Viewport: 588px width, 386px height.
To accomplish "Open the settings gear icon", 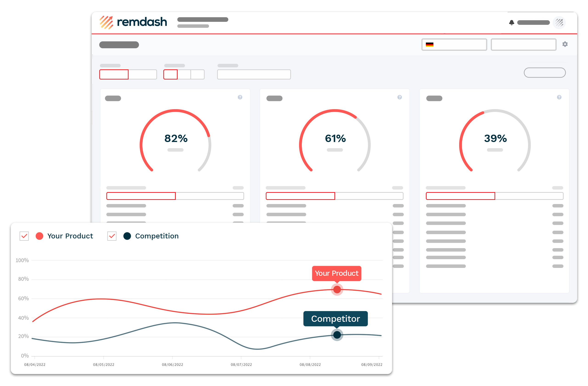I will coord(565,44).
